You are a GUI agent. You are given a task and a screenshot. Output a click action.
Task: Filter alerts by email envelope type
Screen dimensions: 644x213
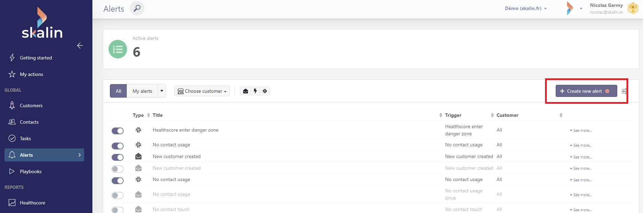(x=245, y=91)
